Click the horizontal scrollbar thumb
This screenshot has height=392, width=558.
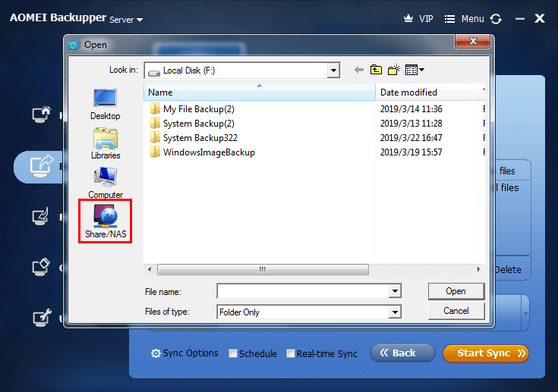click(x=263, y=269)
